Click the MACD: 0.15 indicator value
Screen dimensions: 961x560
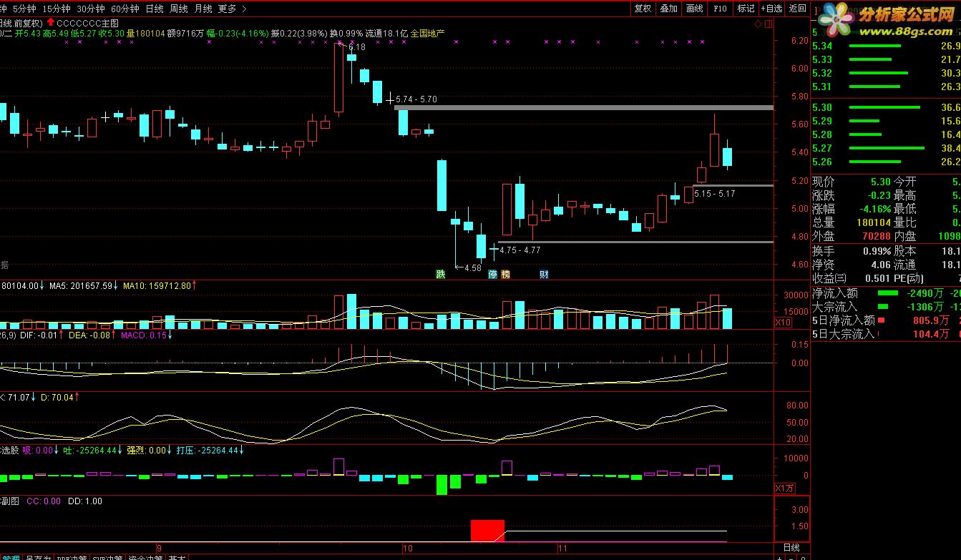pos(147,335)
